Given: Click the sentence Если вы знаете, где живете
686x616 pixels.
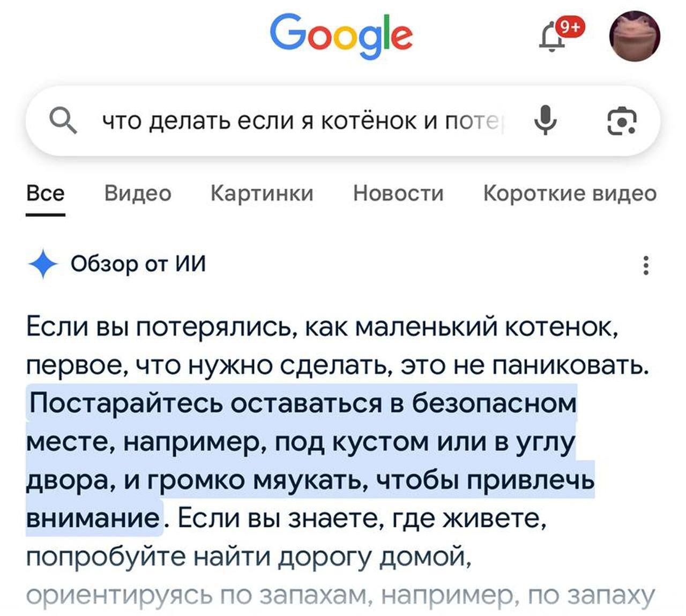Looking at the screenshot, I should pos(359,518).
